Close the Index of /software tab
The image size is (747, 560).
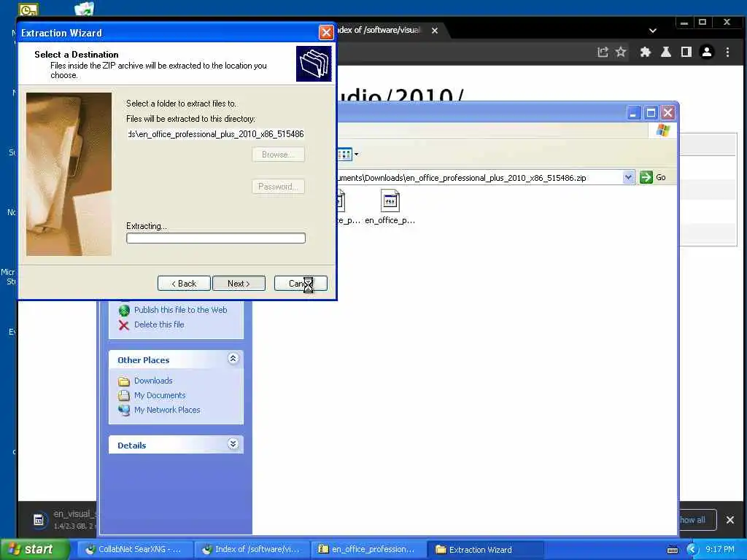(435, 31)
